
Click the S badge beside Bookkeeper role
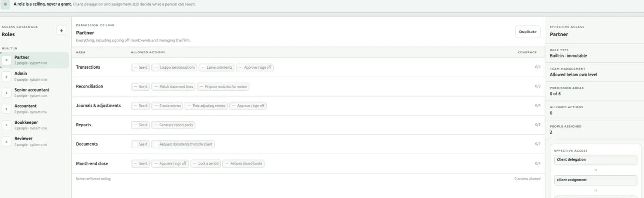tap(6, 125)
